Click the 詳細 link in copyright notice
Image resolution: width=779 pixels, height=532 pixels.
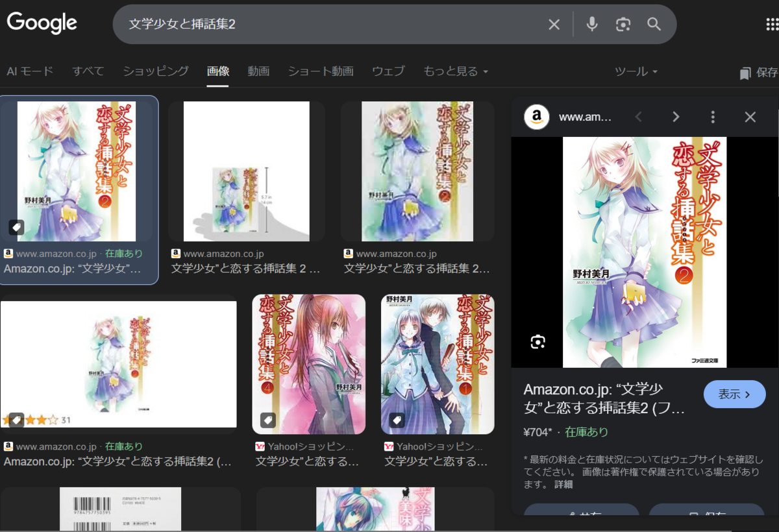coord(563,484)
